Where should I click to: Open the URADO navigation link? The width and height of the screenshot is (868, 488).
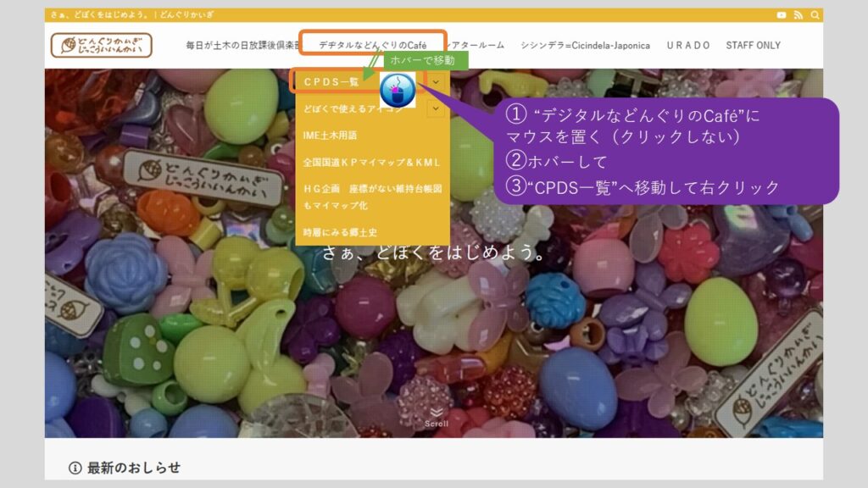click(687, 45)
